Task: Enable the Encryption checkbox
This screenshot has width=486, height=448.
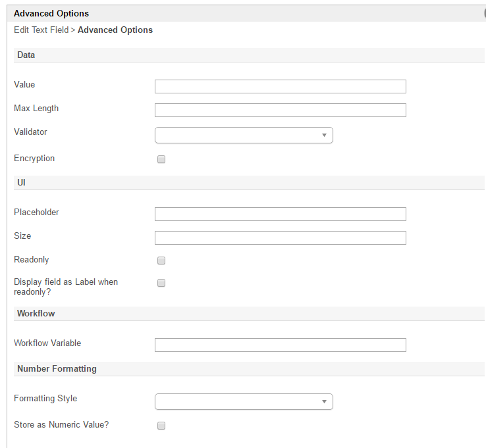Action: pos(161,159)
